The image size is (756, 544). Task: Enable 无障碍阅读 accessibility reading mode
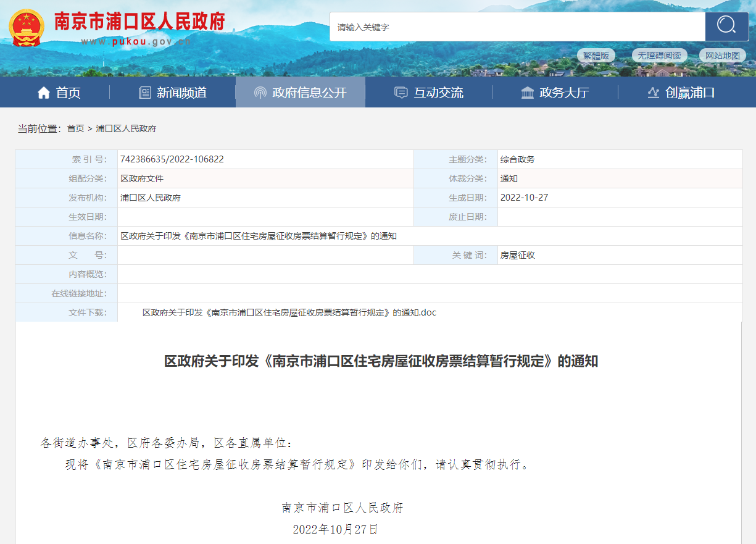(x=659, y=56)
